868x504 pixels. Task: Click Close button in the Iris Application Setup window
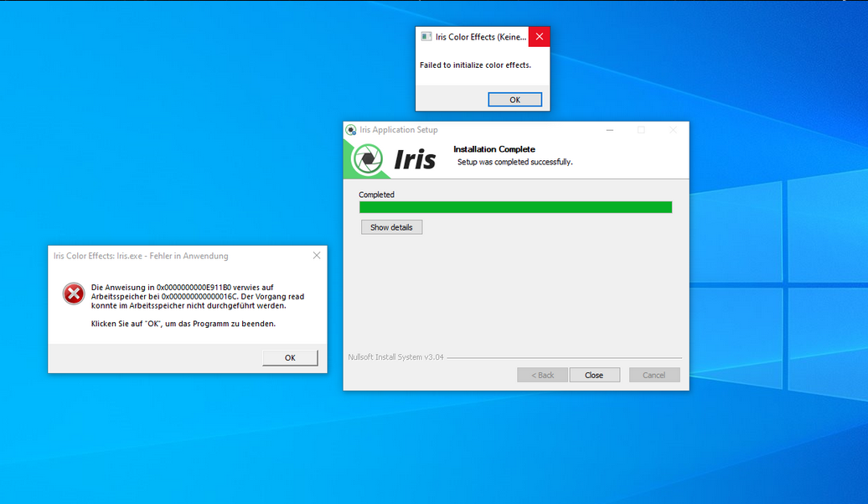pos(595,375)
